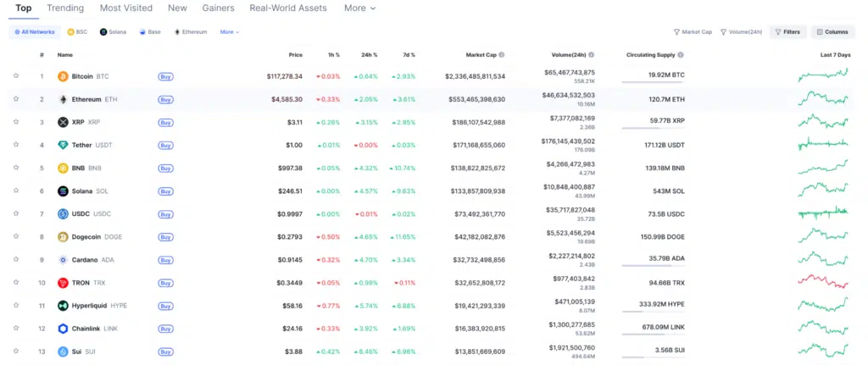Click Buy button next to Dogecoin
This screenshot has height=365, width=868.
pos(165,237)
